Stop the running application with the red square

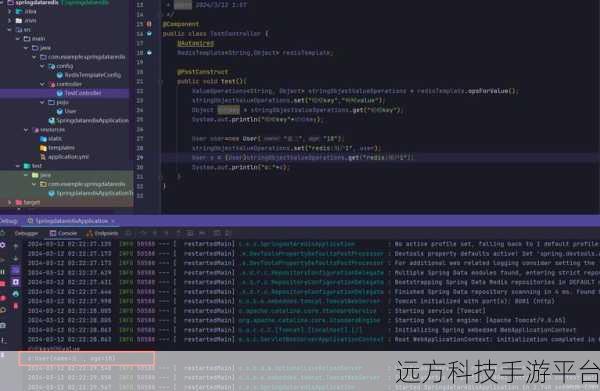[3, 283]
